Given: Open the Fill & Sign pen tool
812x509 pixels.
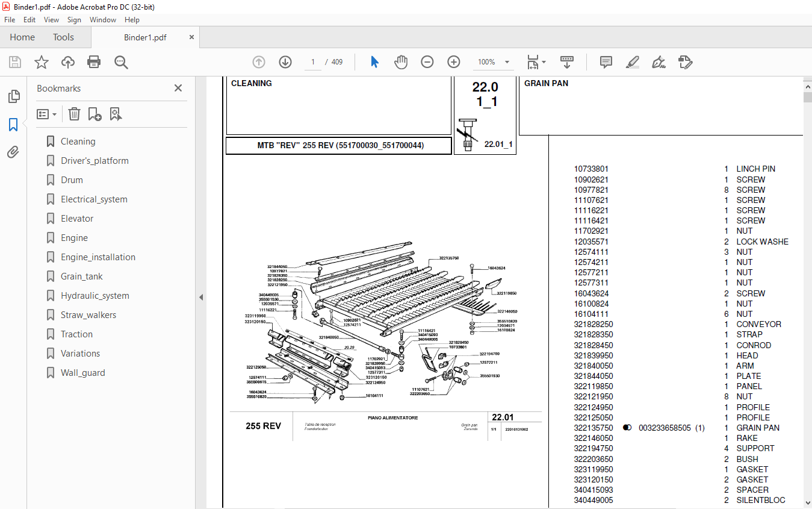Looking at the screenshot, I should coord(659,62).
